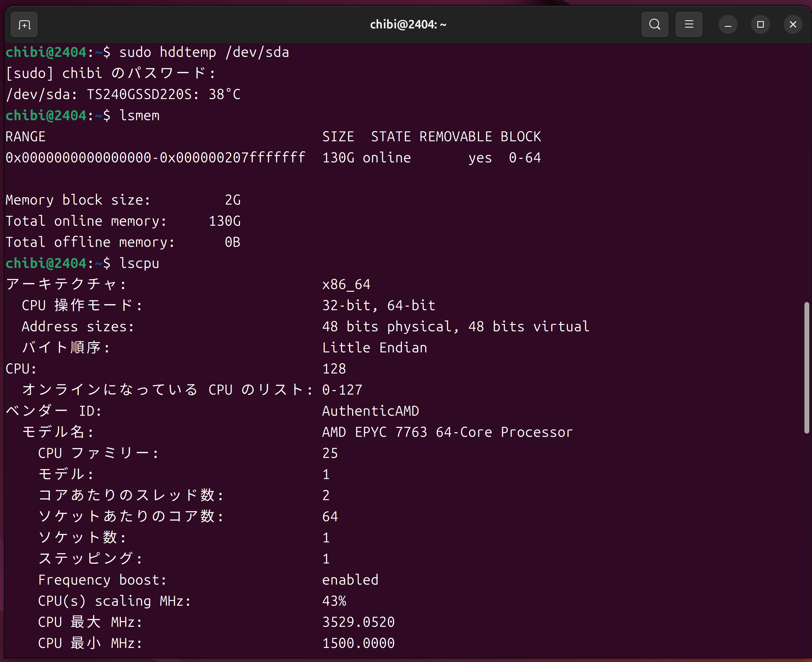Screen dimensions: 812x662
Task: Click the AMD EPYC 7763 model name
Action: pyautogui.click(x=447, y=432)
